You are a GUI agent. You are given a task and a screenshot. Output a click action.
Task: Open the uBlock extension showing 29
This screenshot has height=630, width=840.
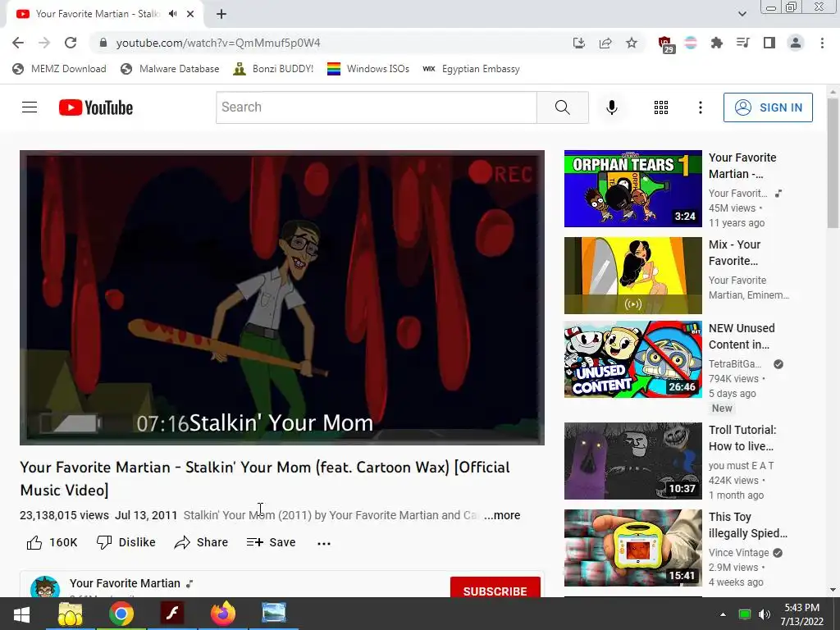click(x=665, y=44)
